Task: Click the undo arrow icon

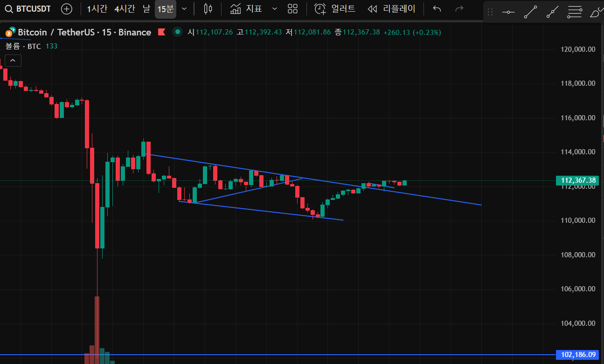Action: tap(437, 9)
